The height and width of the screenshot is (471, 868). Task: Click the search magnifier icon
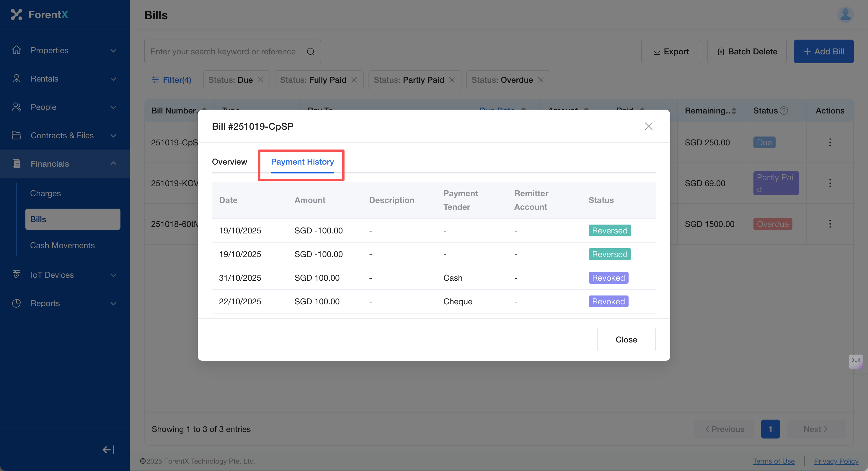(310, 52)
